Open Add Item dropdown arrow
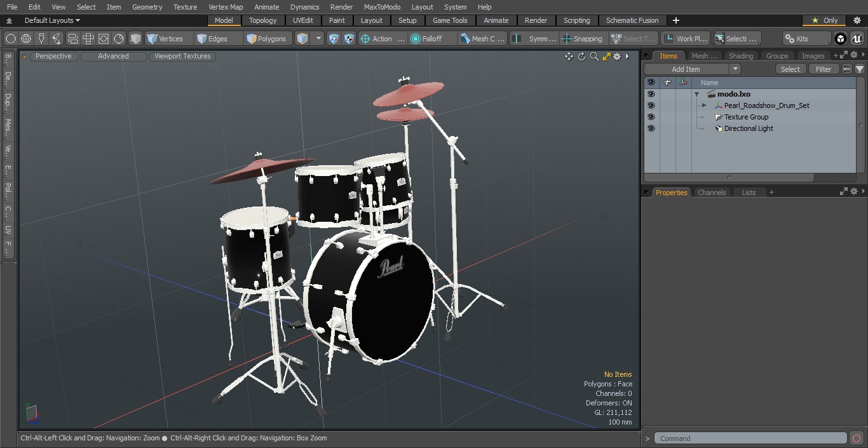Viewport: 868px width, 448px height. [735, 69]
